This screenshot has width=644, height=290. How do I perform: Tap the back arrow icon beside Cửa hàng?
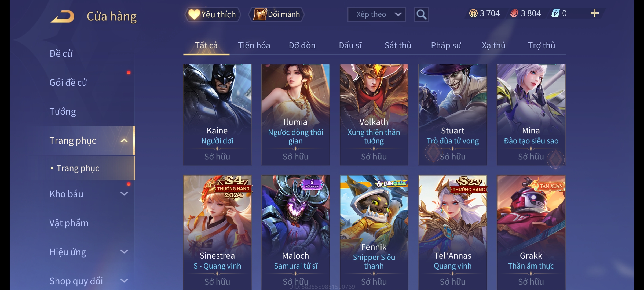click(x=63, y=16)
